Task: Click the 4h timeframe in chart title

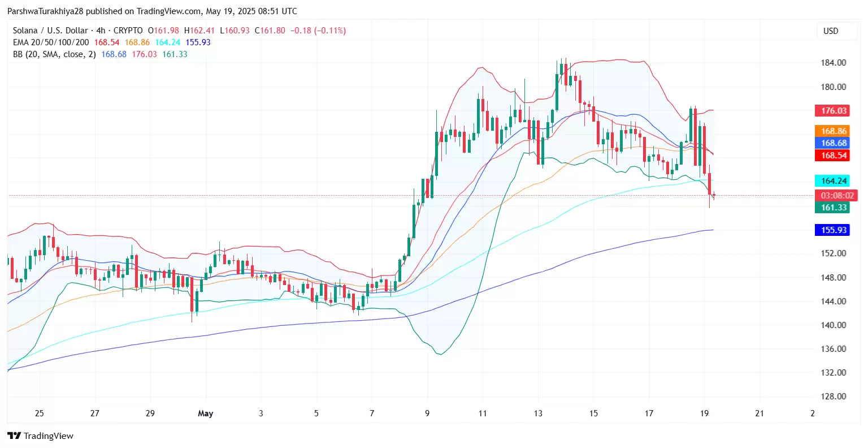Action: [100, 31]
